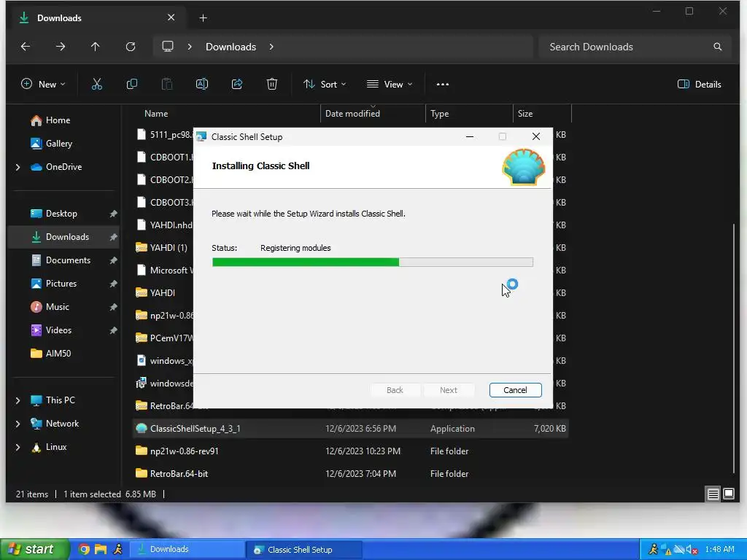Select ClassicShellSetup_4_3_1 file
The height and width of the screenshot is (560, 747).
click(x=351, y=429)
